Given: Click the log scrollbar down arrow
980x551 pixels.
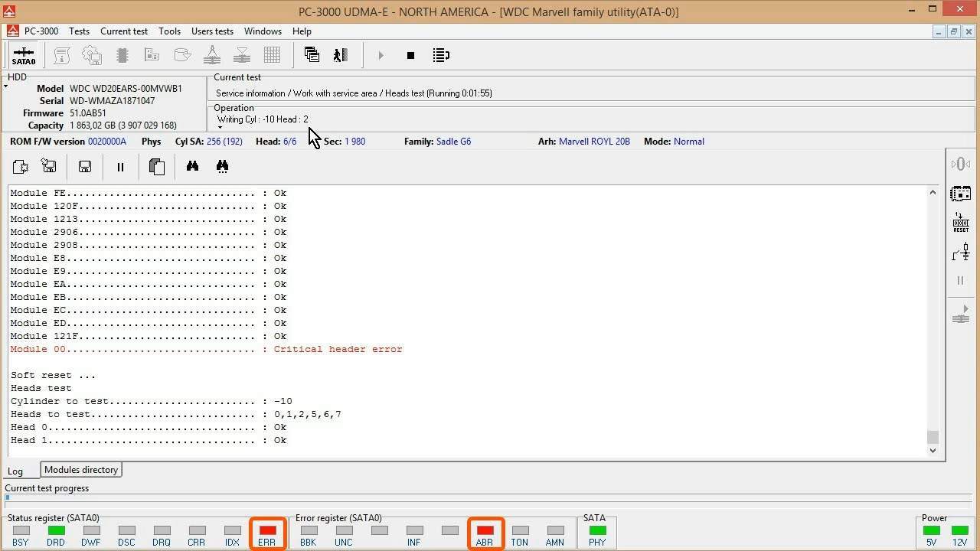Looking at the screenshot, I should pyautogui.click(x=933, y=451).
